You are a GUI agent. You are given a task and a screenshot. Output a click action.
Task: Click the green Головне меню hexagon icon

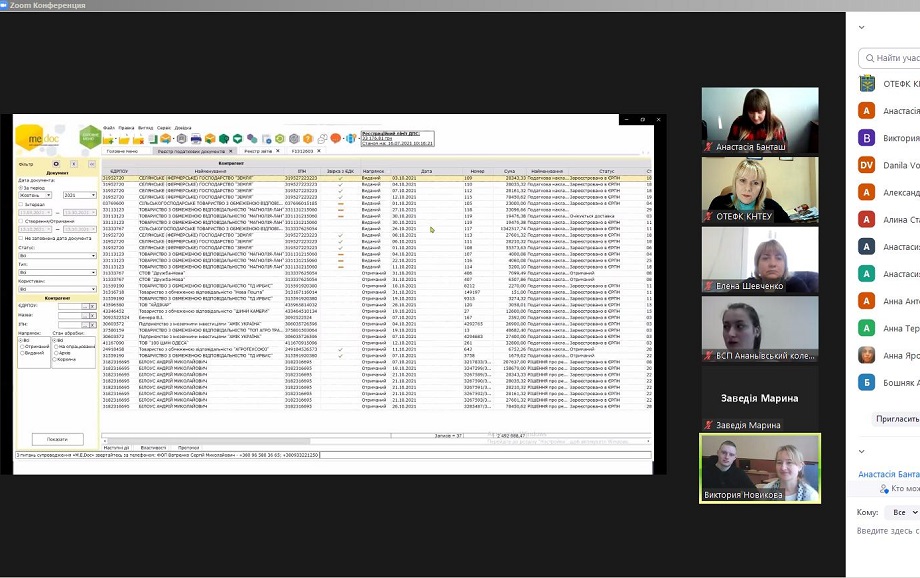tap(90, 137)
